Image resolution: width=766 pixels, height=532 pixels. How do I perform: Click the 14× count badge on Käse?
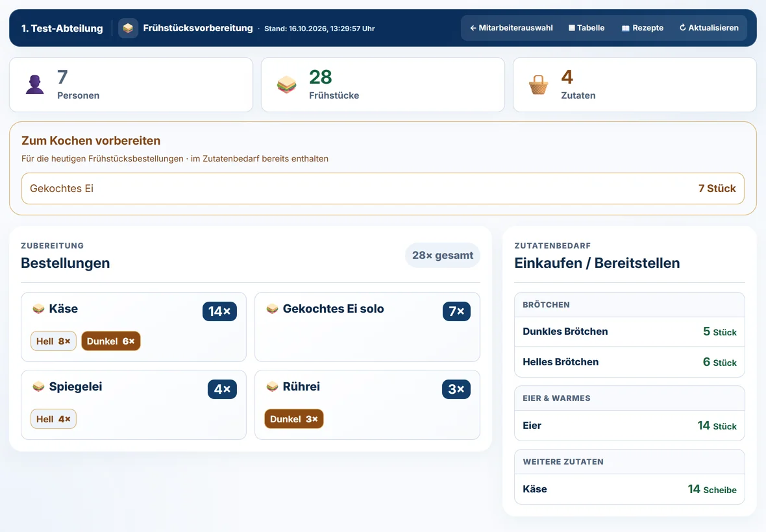pos(219,311)
